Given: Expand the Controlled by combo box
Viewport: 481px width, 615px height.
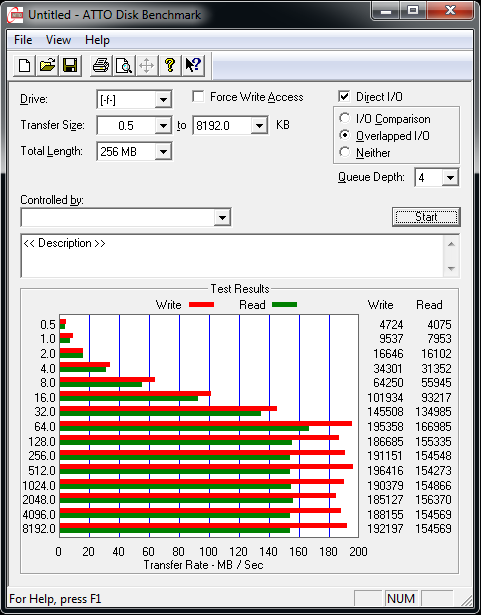Looking at the screenshot, I should coord(222,217).
